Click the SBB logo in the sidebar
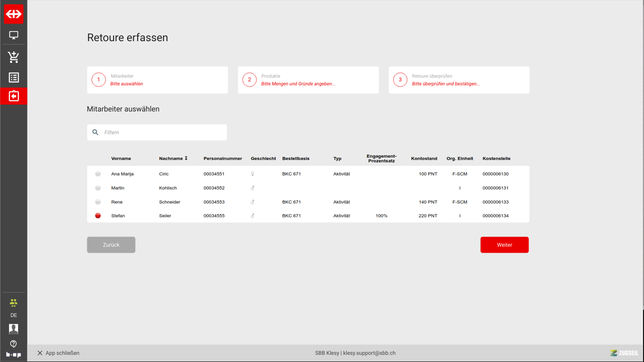This screenshot has width=644, height=362. tap(14, 14)
